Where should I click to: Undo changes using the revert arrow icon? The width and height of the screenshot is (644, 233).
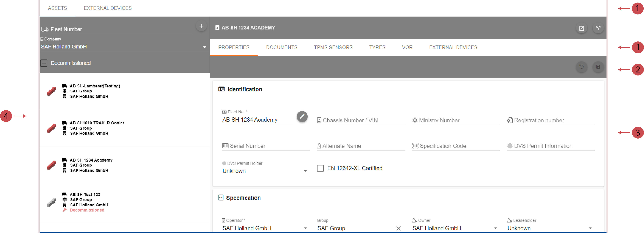[581, 67]
